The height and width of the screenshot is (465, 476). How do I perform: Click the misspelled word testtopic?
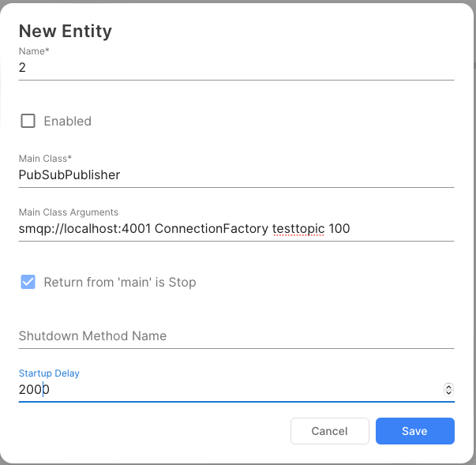point(298,229)
